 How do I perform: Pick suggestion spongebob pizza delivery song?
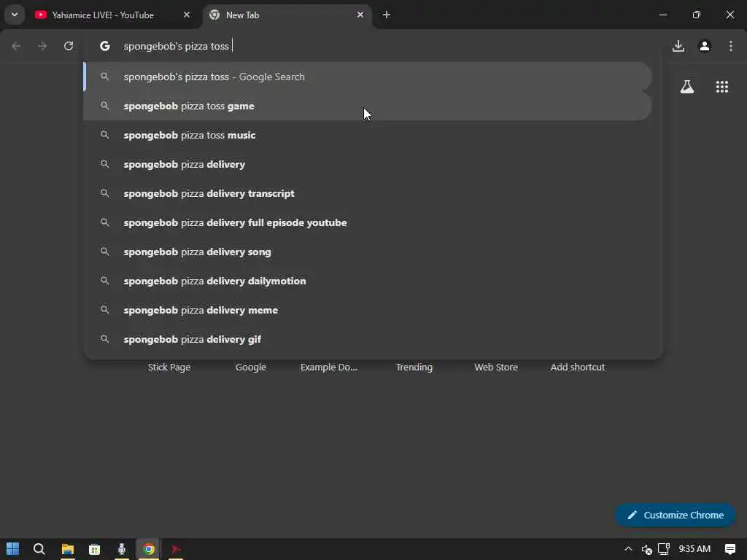(x=368, y=252)
